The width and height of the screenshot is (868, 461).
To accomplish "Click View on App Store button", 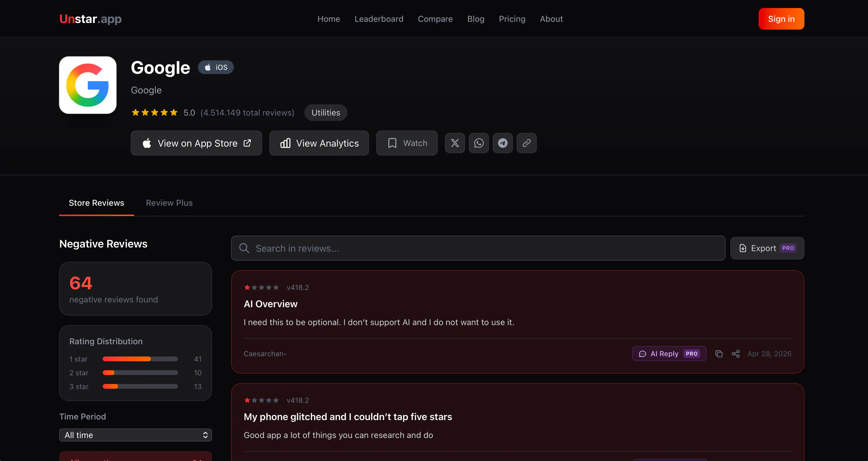I will point(196,143).
